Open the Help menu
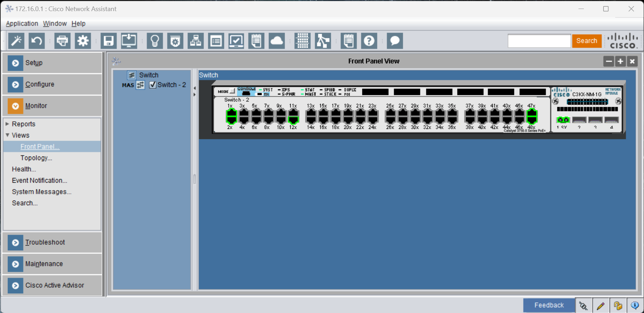This screenshot has width=644, height=313. pos(78,24)
